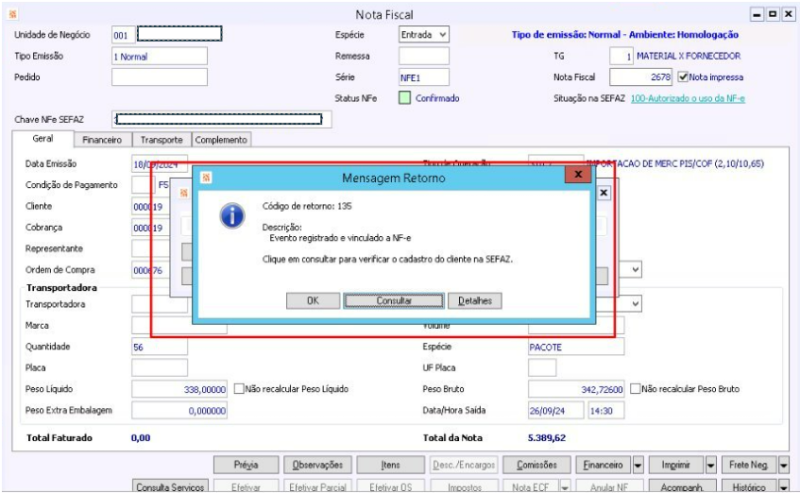Expand the Financeiro button dropdown arrow

pos(638,465)
